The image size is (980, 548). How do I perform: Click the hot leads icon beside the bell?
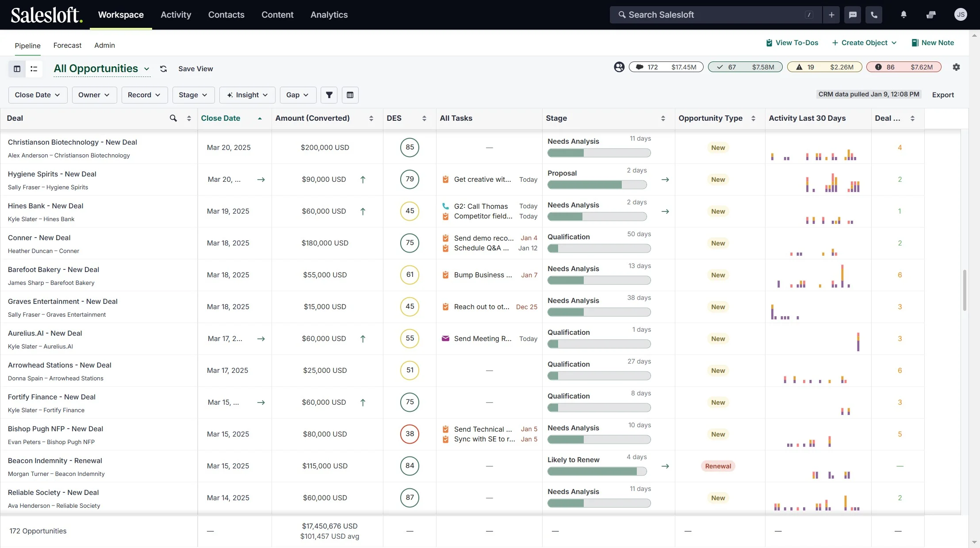click(931, 15)
